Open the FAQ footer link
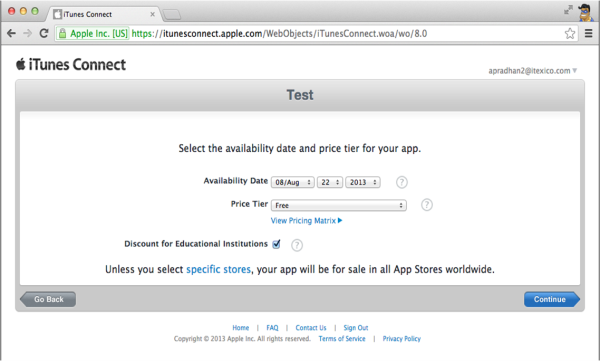 (x=272, y=328)
